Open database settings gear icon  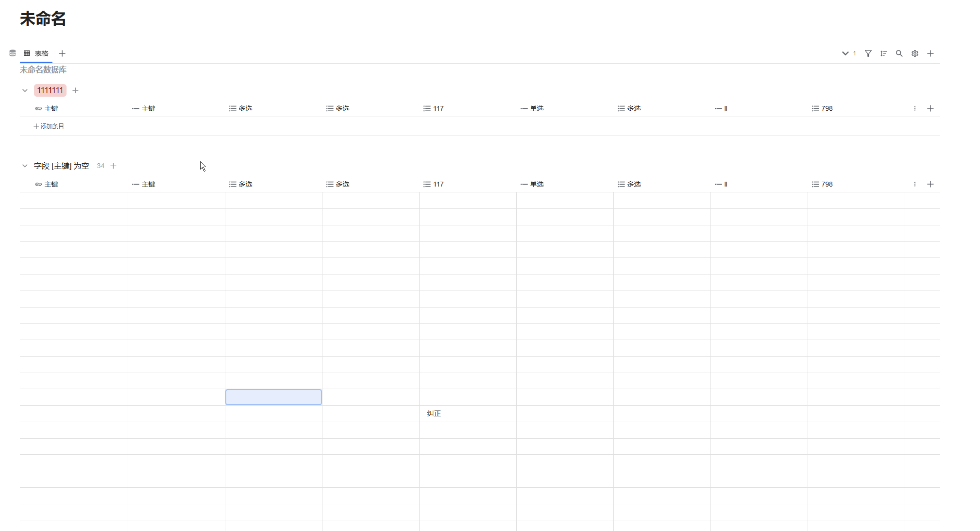(914, 53)
